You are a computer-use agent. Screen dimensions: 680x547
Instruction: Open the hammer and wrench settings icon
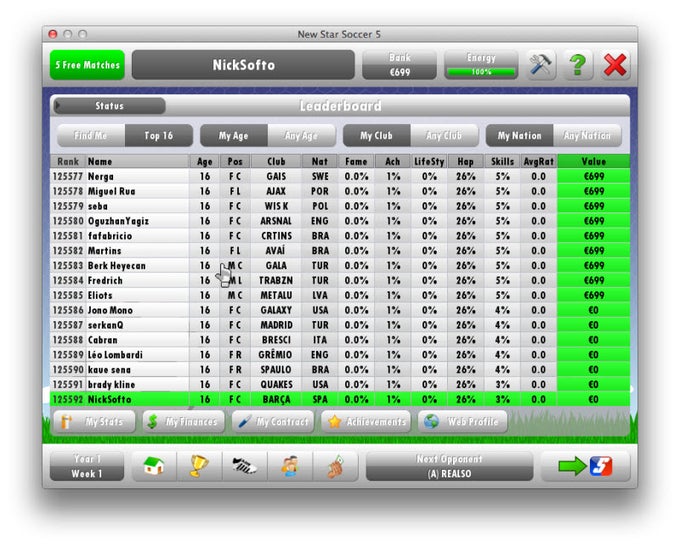point(541,65)
